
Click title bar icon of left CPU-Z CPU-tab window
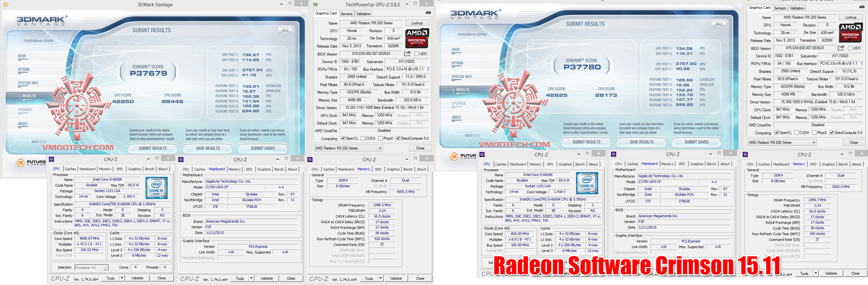point(51,159)
